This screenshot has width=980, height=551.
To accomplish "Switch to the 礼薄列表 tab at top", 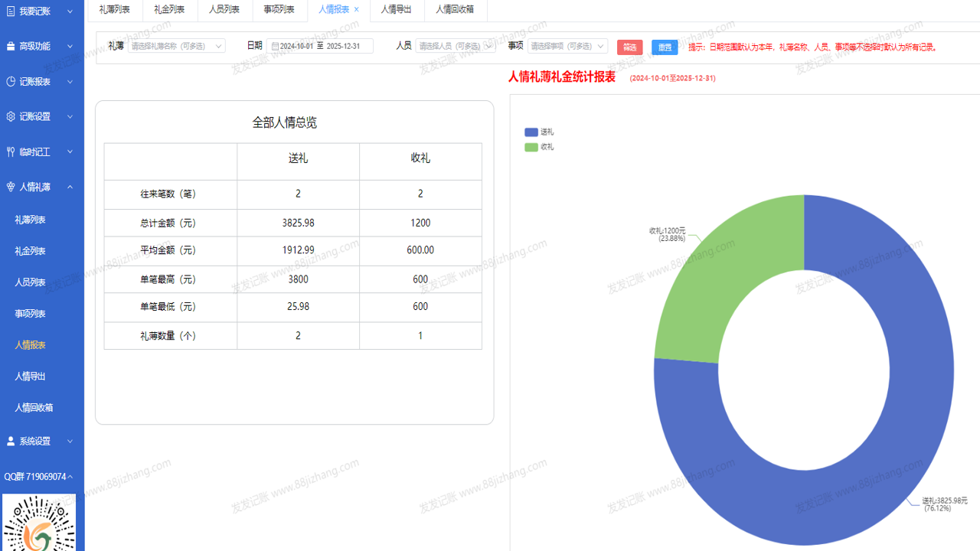I will (115, 10).
